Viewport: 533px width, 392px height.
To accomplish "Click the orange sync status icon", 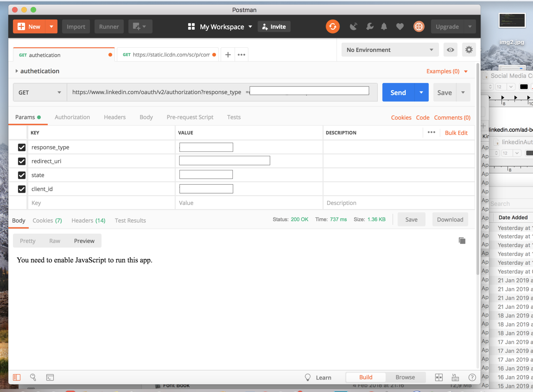I will 333,26.
